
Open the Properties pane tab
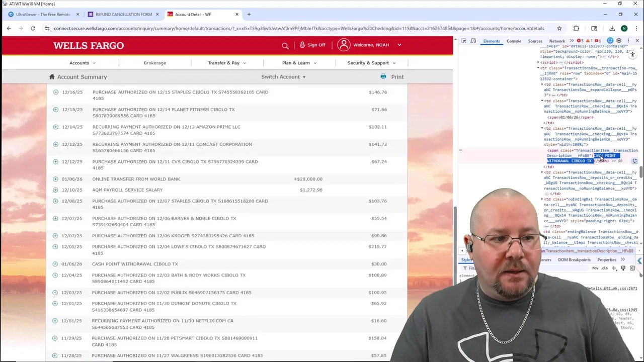[606, 260]
